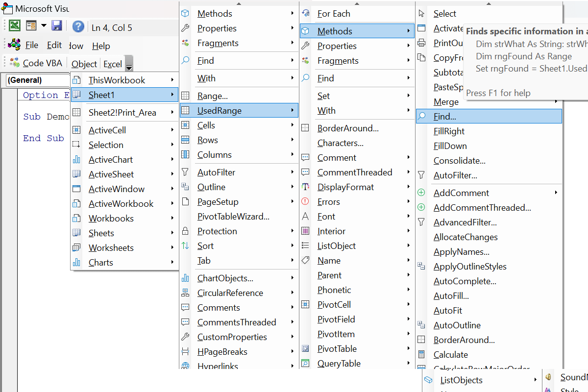Expand the ActiveSheet submenu arrow
This screenshot has width=588, height=392.
point(172,174)
